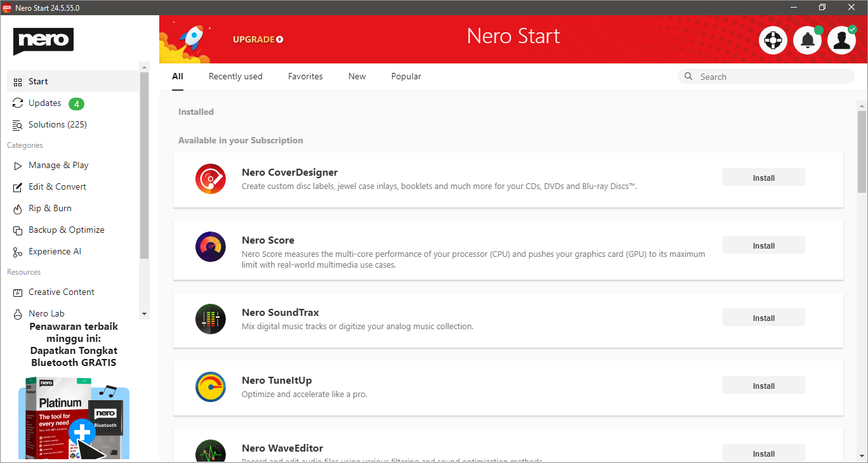This screenshot has width=868, height=463.
Task: Show the Popular tab
Action: tap(406, 76)
